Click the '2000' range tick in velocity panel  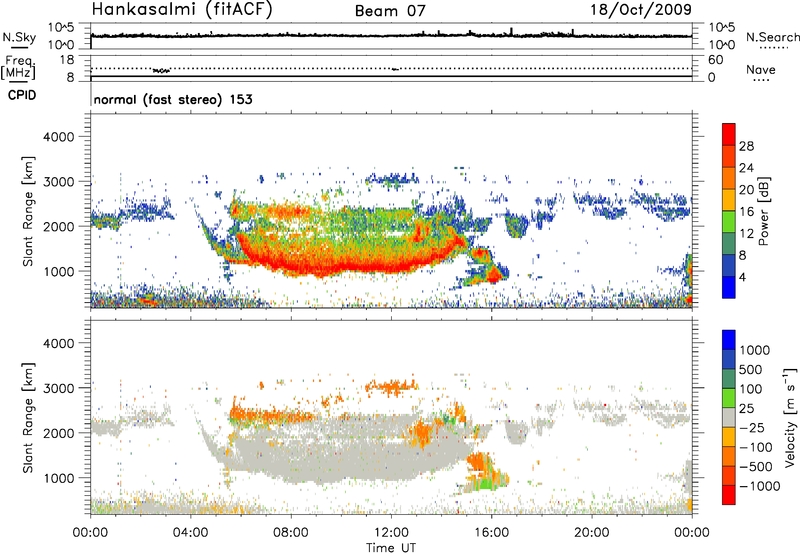[58, 433]
